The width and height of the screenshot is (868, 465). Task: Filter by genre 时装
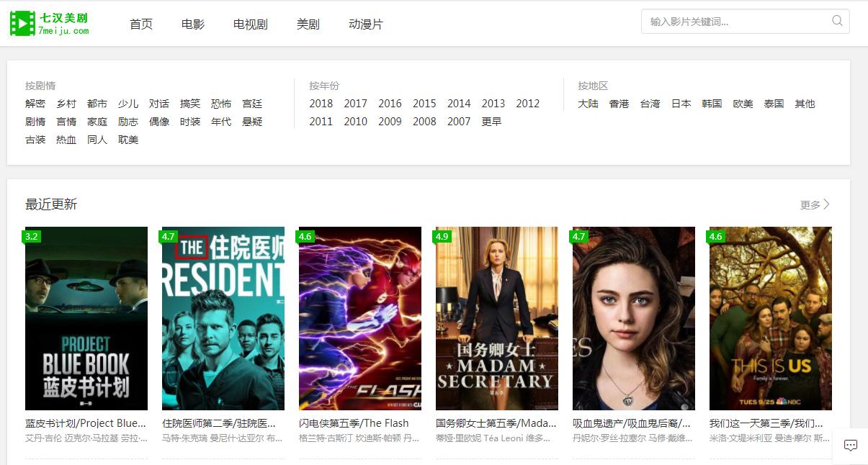click(x=190, y=122)
